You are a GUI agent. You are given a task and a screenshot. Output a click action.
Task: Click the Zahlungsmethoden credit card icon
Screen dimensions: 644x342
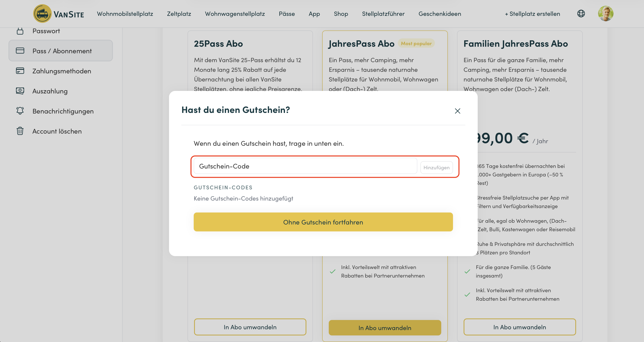(x=20, y=71)
